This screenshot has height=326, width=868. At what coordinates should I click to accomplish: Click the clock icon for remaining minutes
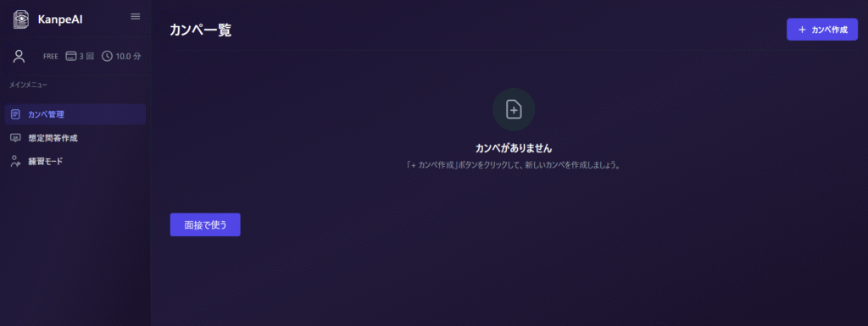click(x=108, y=56)
